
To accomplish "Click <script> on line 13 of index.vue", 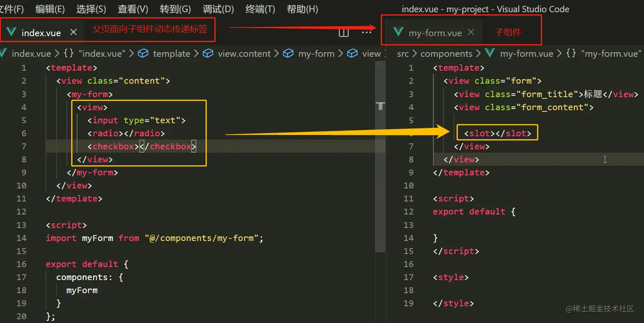I will click(x=66, y=225).
